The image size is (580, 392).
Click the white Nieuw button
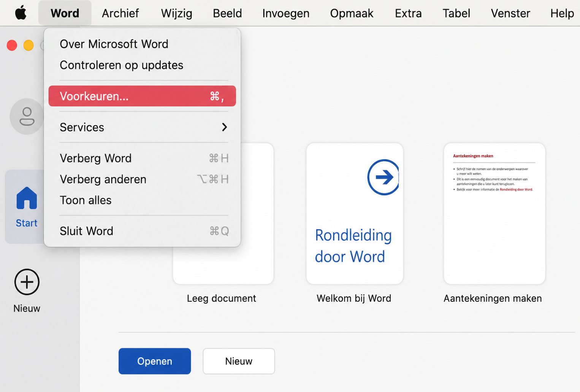coord(239,361)
